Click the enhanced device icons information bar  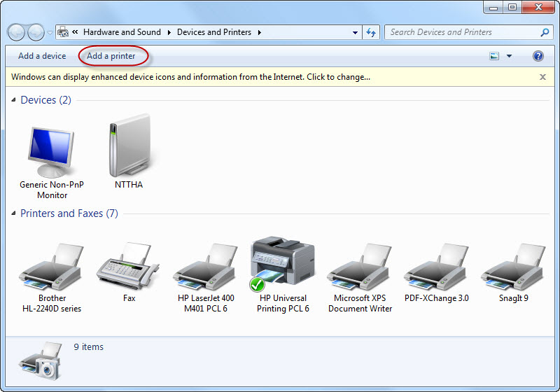279,77
